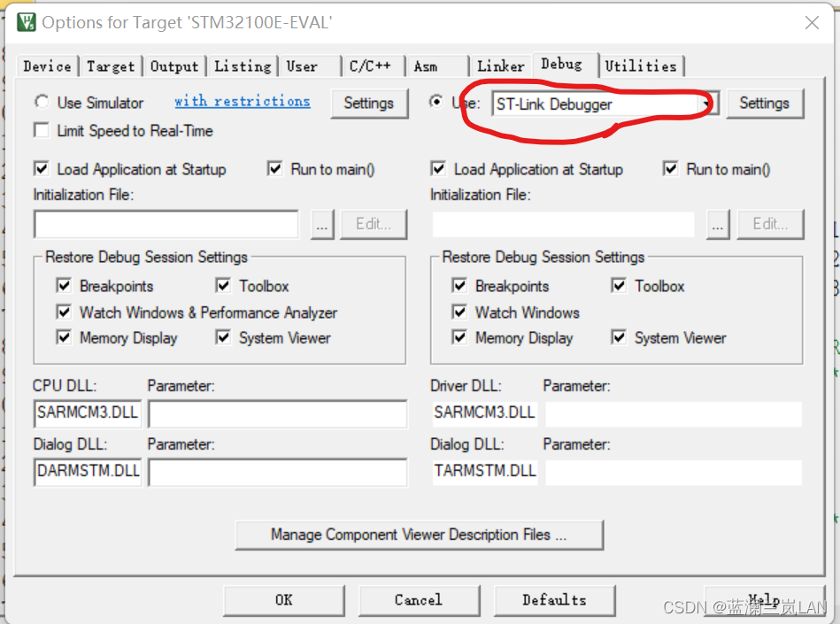Click Manage Component Viewer Description Files
Screen dimensions: 840x624
(x=419, y=535)
